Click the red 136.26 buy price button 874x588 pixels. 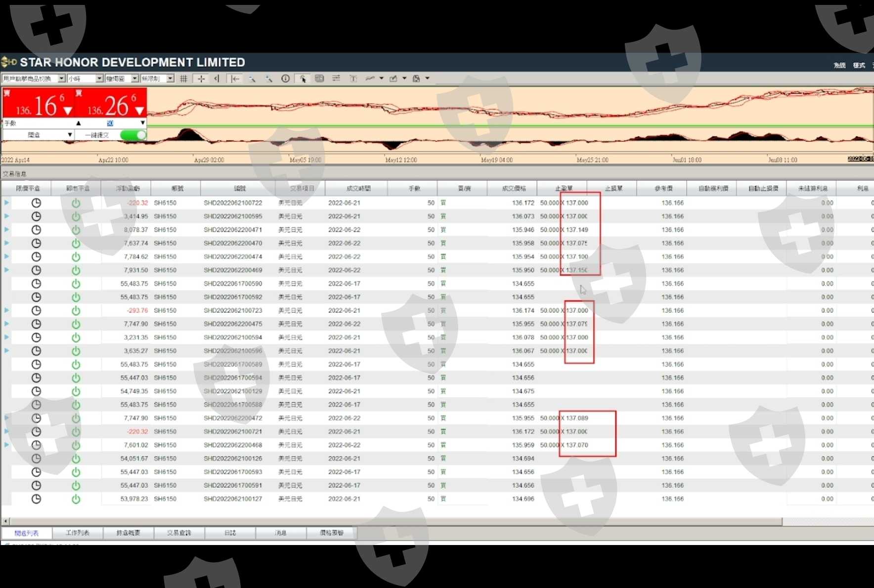[x=110, y=104]
